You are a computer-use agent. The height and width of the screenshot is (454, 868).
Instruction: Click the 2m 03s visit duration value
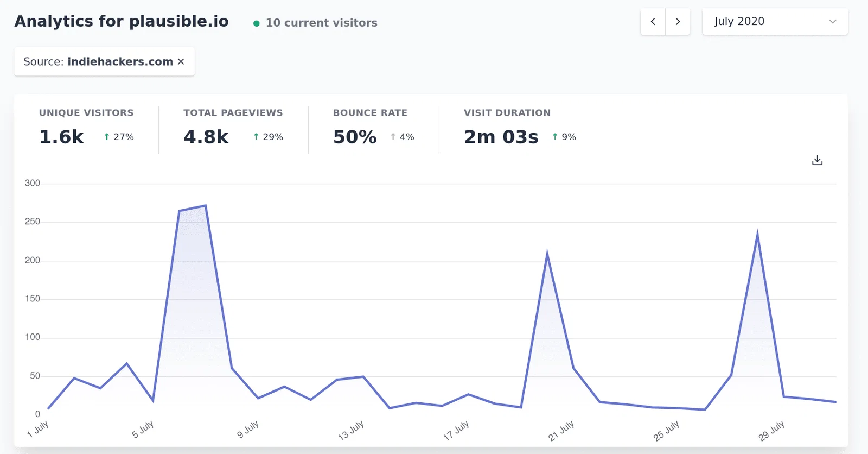pyautogui.click(x=501, y=137)
